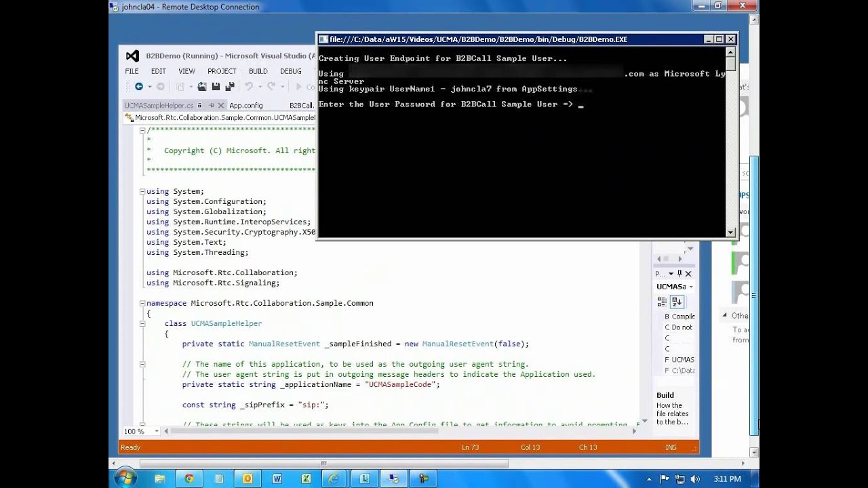Collapse the Other section in Lync
Screen dimensions: 868x488
pyautogui.click(x=725, y=315)
